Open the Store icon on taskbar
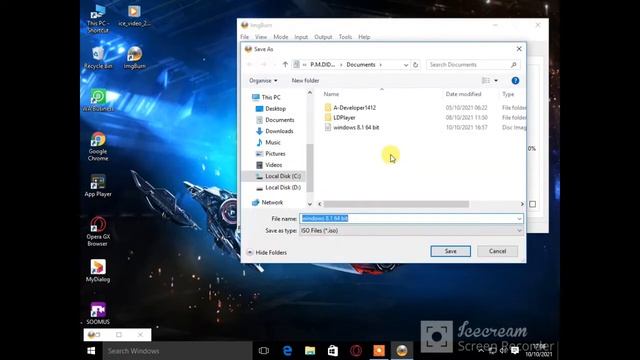640x360 pixels. pyautogui.click(x=333, y=351)
